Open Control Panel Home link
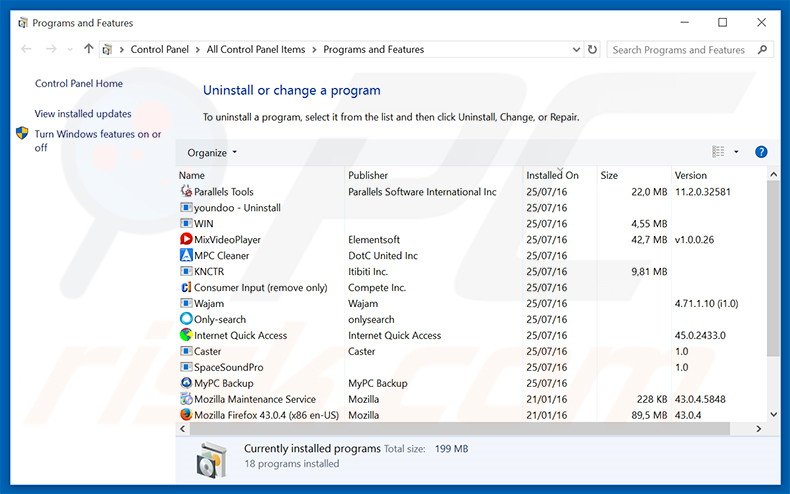Screen dimensions: 790x494 click(79, 84)
